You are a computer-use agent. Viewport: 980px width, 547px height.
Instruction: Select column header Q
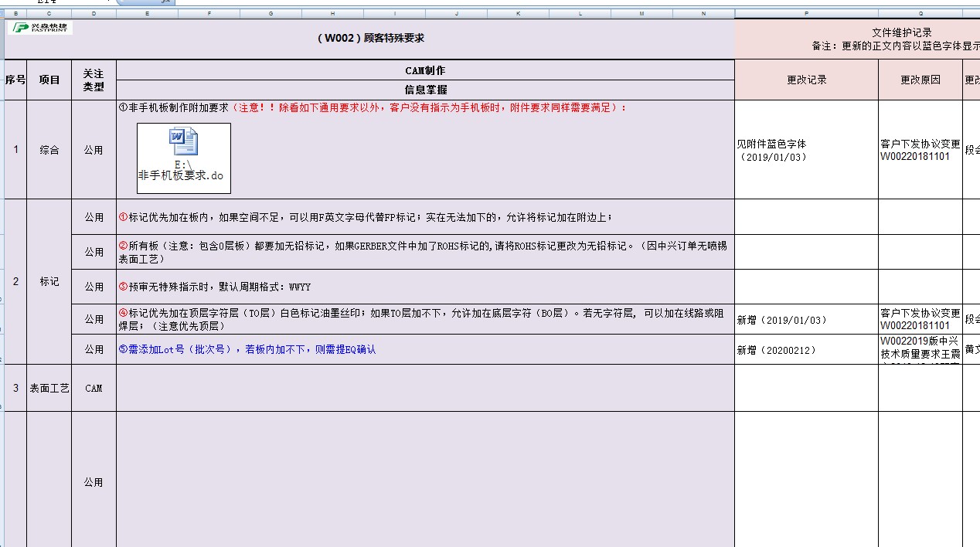[920, 13]
